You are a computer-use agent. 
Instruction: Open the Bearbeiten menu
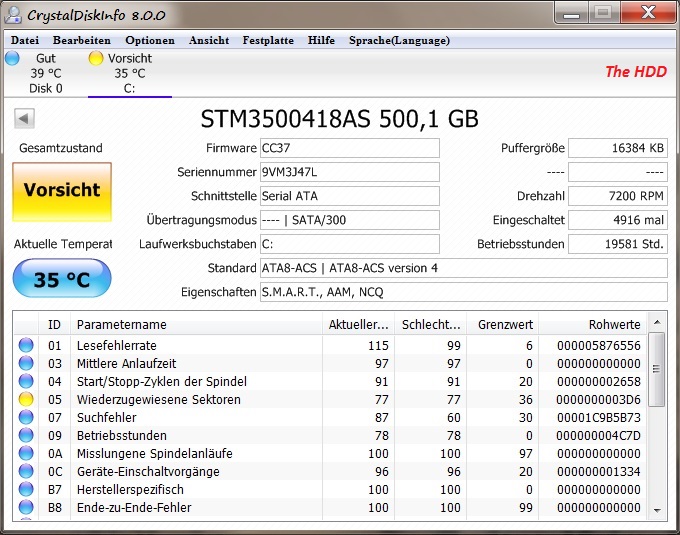coord(82,40)
